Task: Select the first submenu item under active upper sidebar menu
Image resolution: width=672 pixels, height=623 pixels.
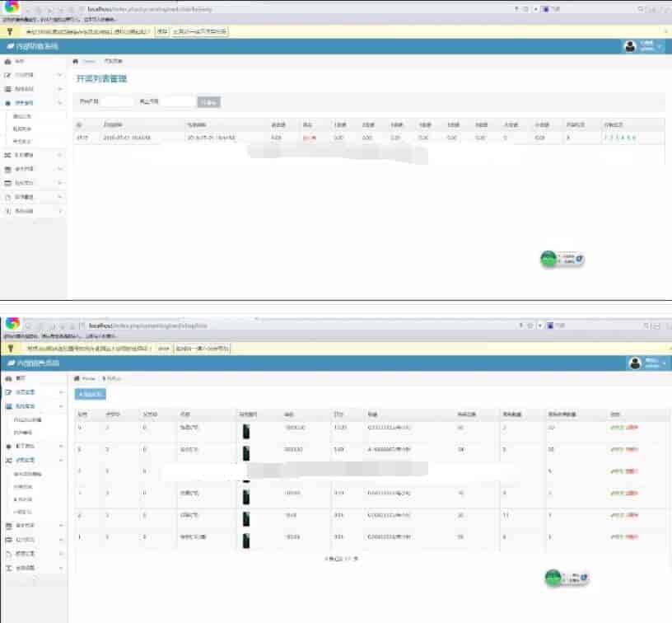Action: [22, 116]
